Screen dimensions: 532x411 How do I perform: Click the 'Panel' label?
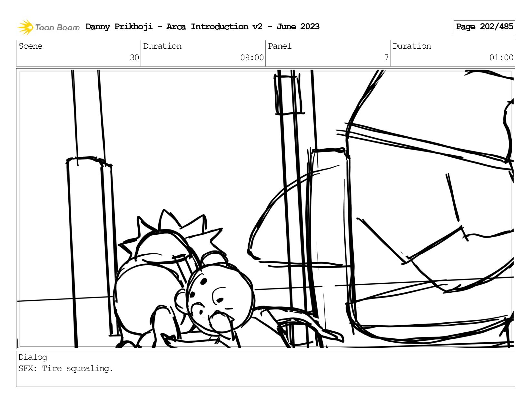pos(280,46)
